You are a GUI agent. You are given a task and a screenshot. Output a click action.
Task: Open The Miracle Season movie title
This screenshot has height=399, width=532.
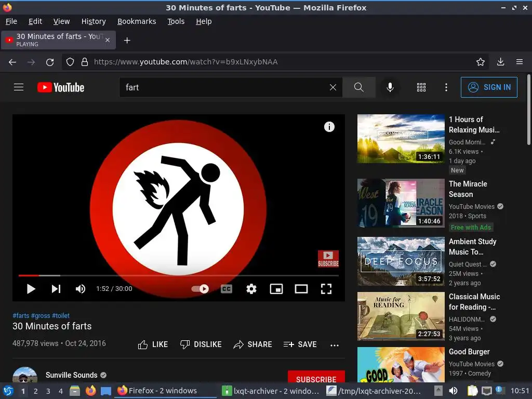(x=468, y=189)
